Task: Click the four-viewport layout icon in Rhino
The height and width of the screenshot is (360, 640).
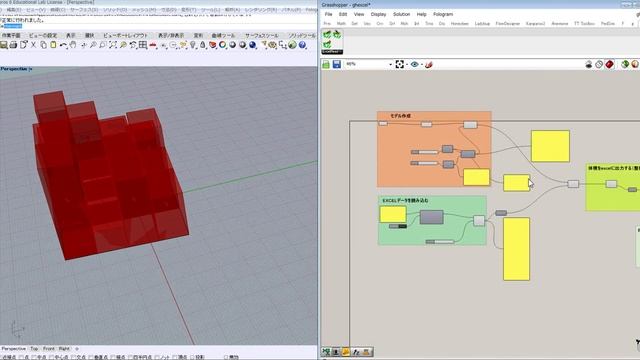Action: coord(143,45)
